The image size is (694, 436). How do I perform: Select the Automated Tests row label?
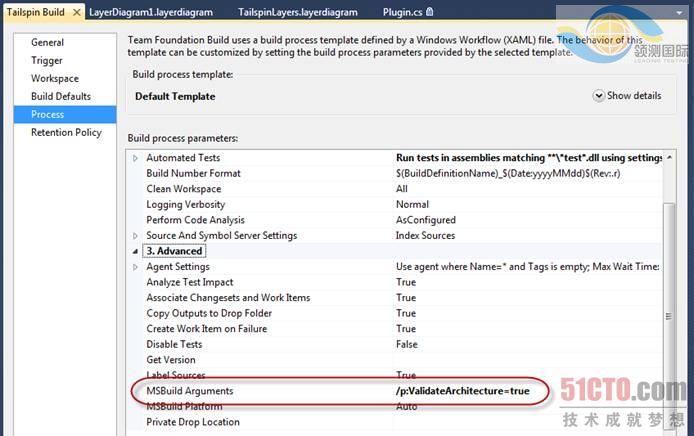pos(183,158)
